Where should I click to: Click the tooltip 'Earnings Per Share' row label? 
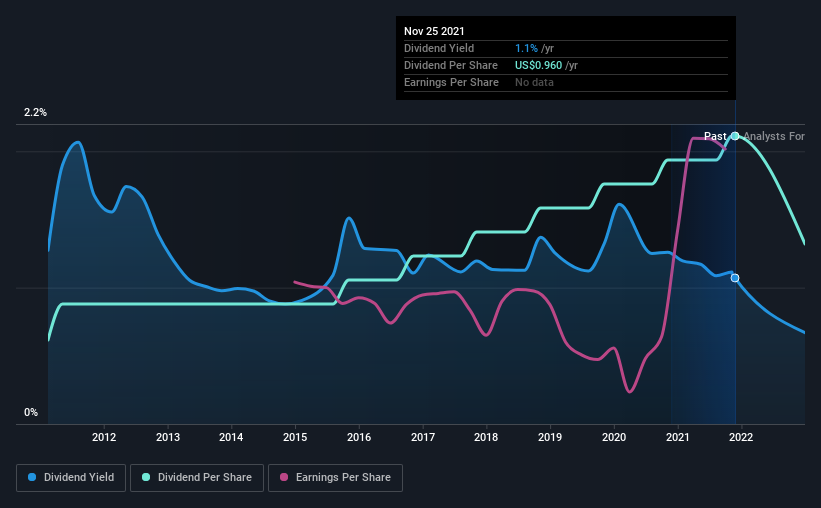pyautogui.click(x=451, y=82)
